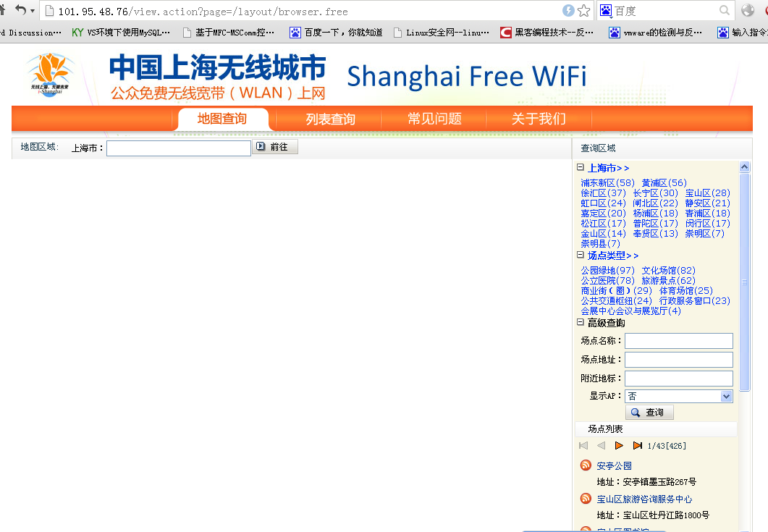This screenshot has width=768, height=532.
Task: Filter by 公园绿地(97) venue type
Action: [x=607, y=271]
